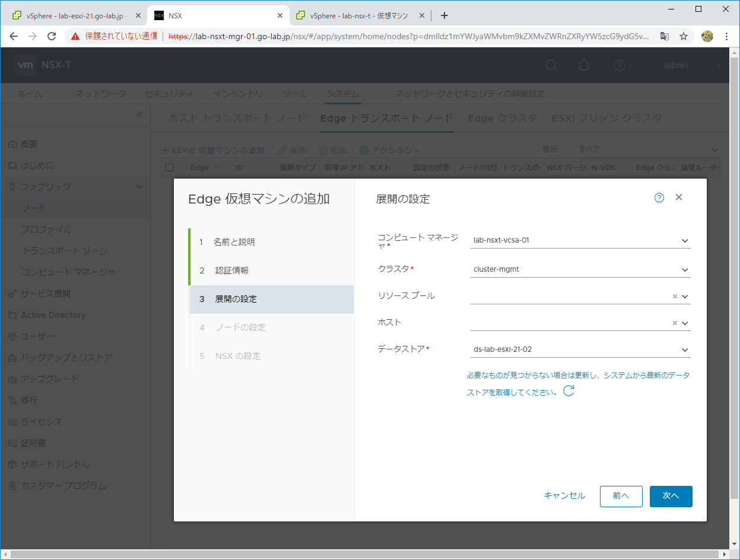Open notifications bell in NSX-T header
The height and width of the screenshot is (560, 740).
click(x=584, y=65)
